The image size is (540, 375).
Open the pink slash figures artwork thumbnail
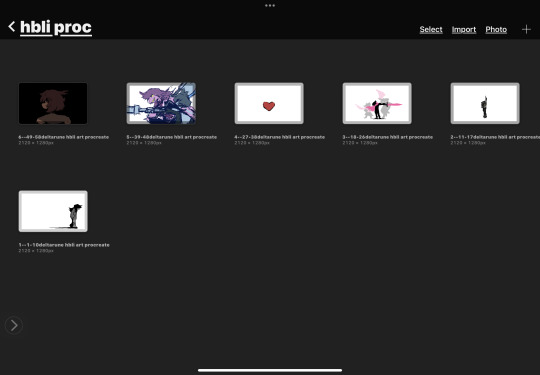377,103
